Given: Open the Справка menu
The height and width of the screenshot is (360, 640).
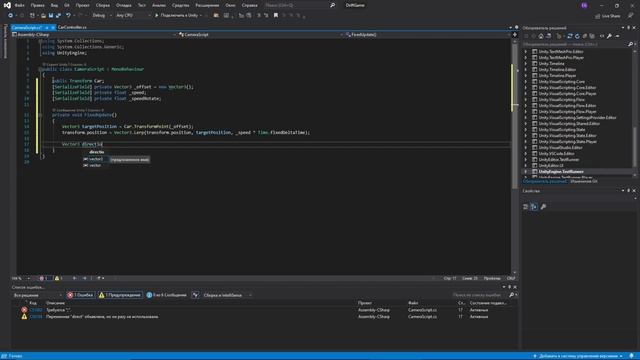Looking at the screenshot, I should [x=250, y=5].
